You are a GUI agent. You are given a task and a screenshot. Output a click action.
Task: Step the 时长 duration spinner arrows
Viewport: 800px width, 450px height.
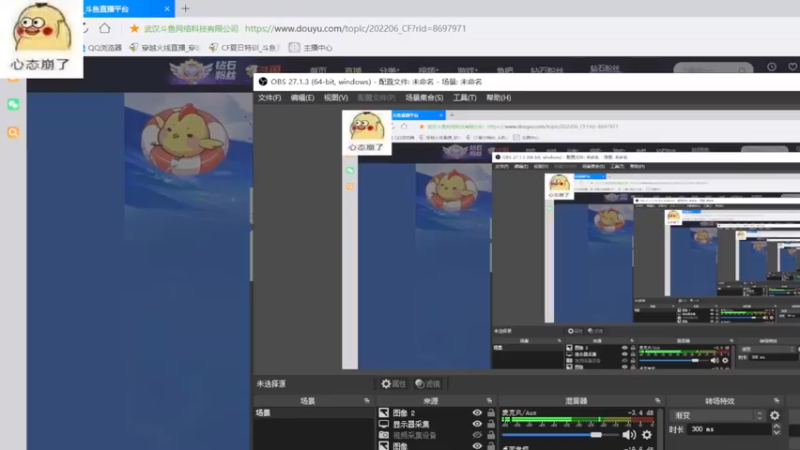[x=776, y=429]
